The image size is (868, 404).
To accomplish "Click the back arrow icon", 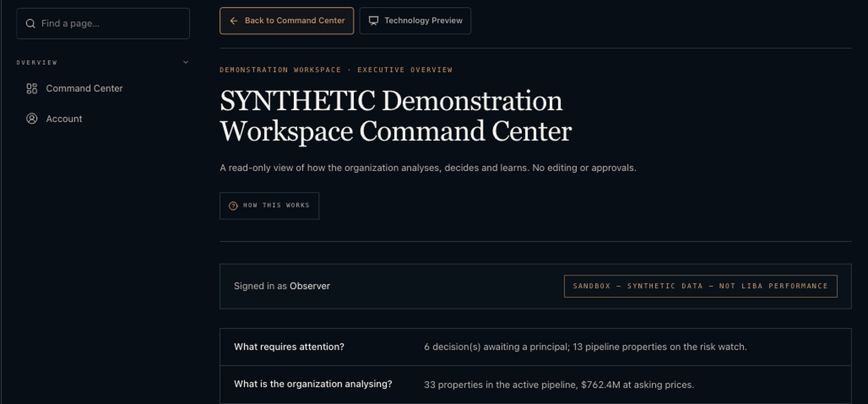I will pyautogui.click(x=234, y=21).
